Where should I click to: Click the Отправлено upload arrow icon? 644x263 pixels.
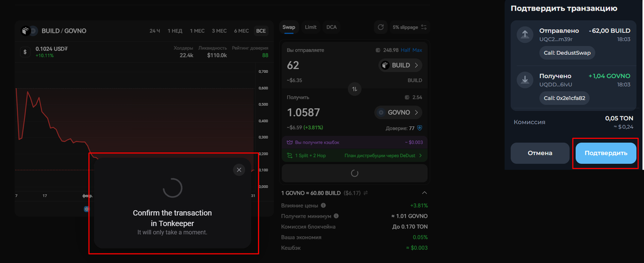pyautogui.click(x=525, y=34)
